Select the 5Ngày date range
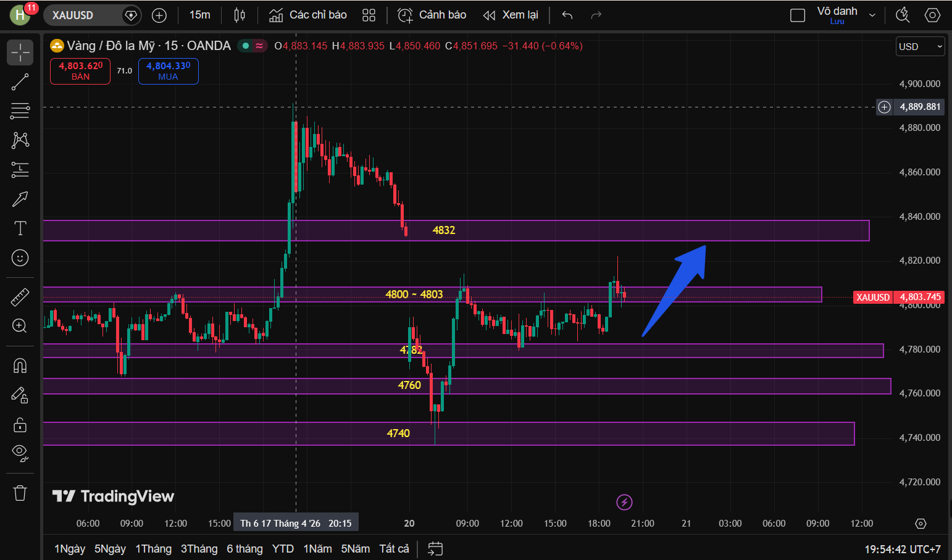 coord(110,549)
